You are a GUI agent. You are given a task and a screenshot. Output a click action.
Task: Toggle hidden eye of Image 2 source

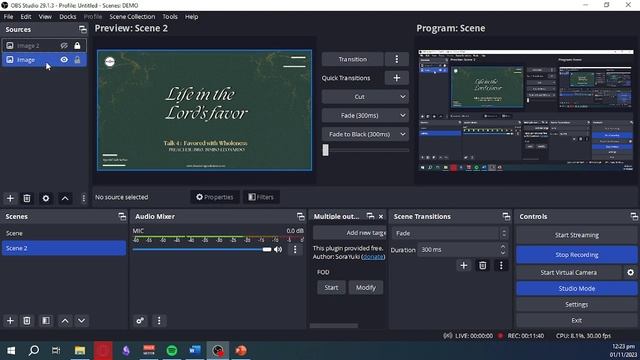64,46
